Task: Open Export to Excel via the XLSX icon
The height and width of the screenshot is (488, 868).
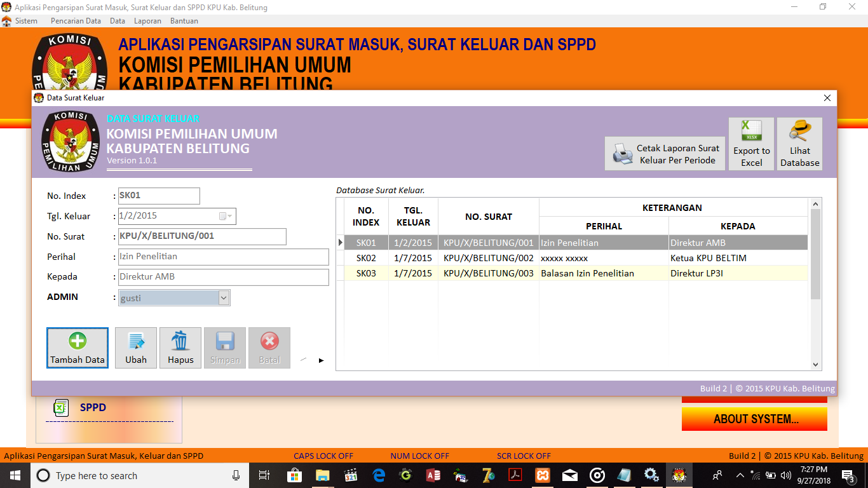Action: tap(751, 129)
